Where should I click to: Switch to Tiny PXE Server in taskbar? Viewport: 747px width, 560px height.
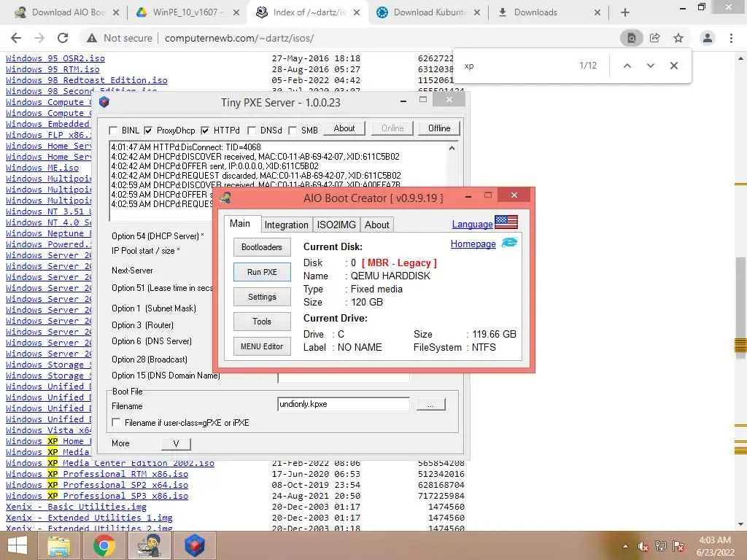click(x=194, y=545)
